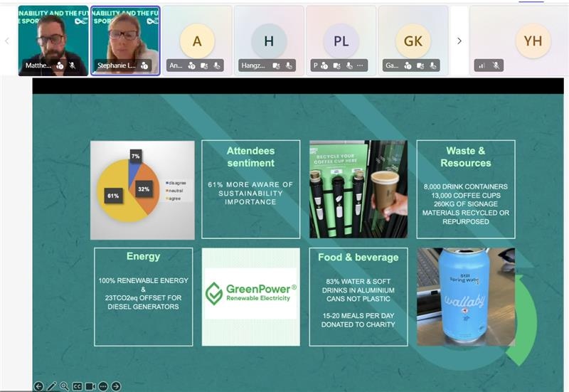Click PL tile's mic-off icon
This screenshot has height=392, width=569.
pos(349,65)
